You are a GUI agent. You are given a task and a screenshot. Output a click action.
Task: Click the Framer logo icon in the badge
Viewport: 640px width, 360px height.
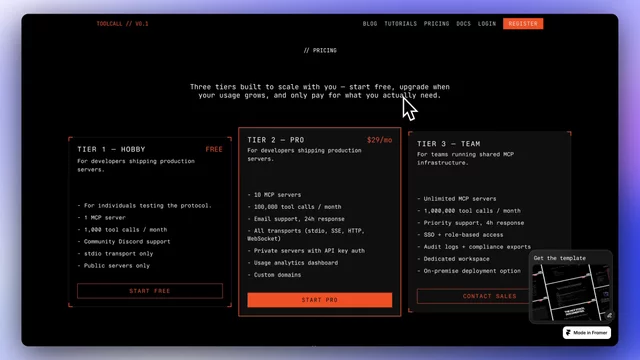coord(568,333)
